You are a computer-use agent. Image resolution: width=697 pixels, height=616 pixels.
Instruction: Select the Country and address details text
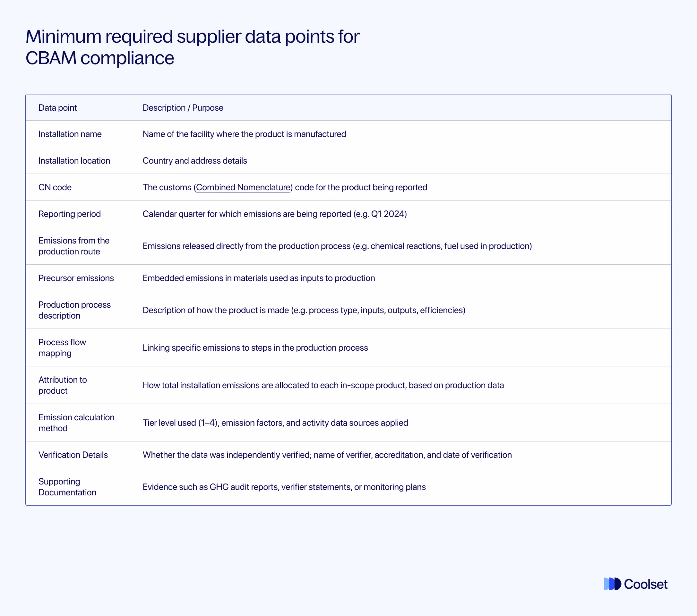click(x=195, y=160)
